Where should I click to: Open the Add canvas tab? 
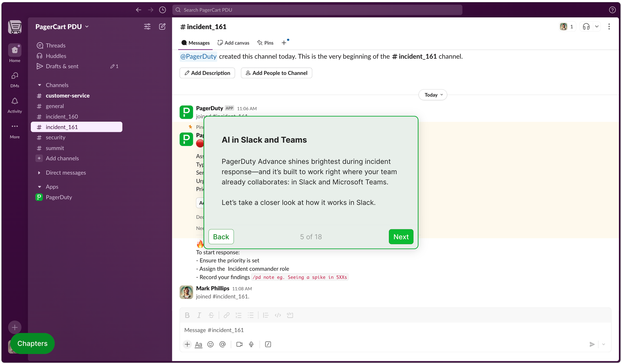(233, 43)
